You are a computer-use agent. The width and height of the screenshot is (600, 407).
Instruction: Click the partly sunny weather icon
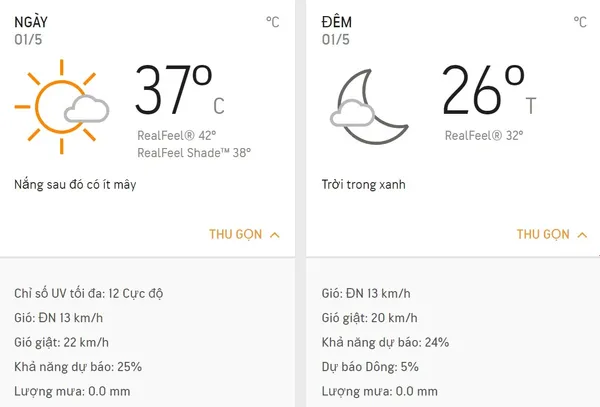(62, 107)
